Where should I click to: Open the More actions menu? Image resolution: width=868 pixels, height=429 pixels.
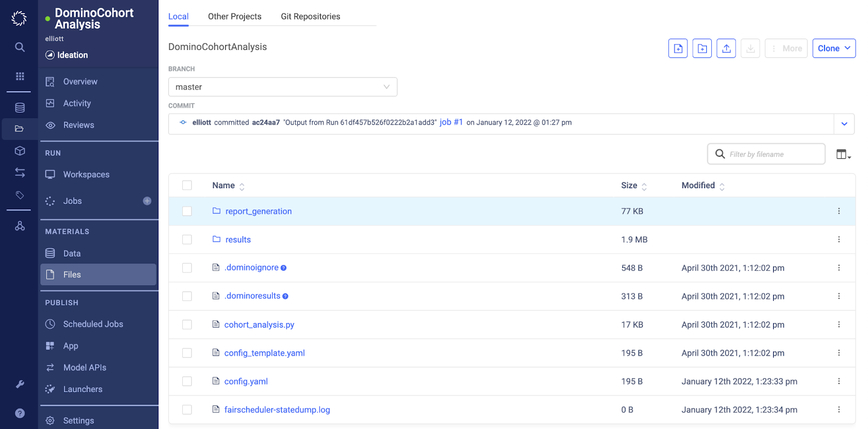pyautogui.click(x=787, y=48)
